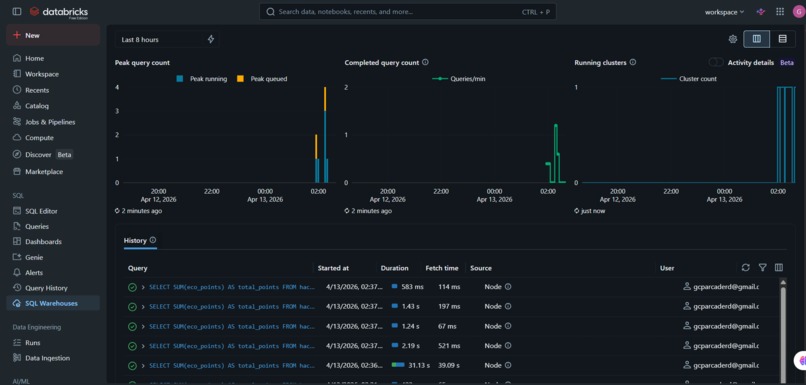This screenshot has width=806, height=385.
Task: Open the SELECT SUM query with 583 ms duration
Action: click(x=232, y=287)
